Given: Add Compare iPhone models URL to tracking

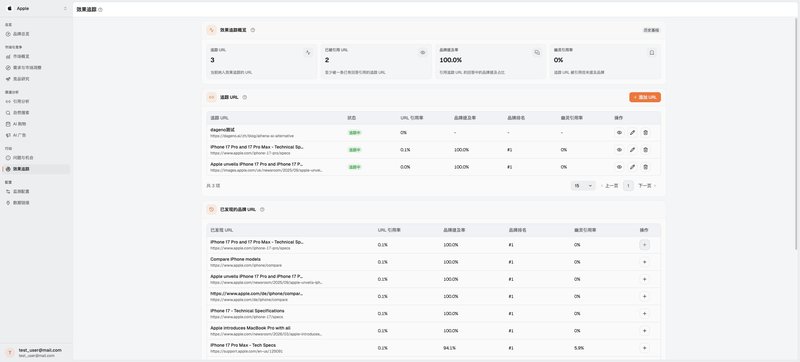Looking at the screenshot, I should pyautogui.click(x=644, y=262).
